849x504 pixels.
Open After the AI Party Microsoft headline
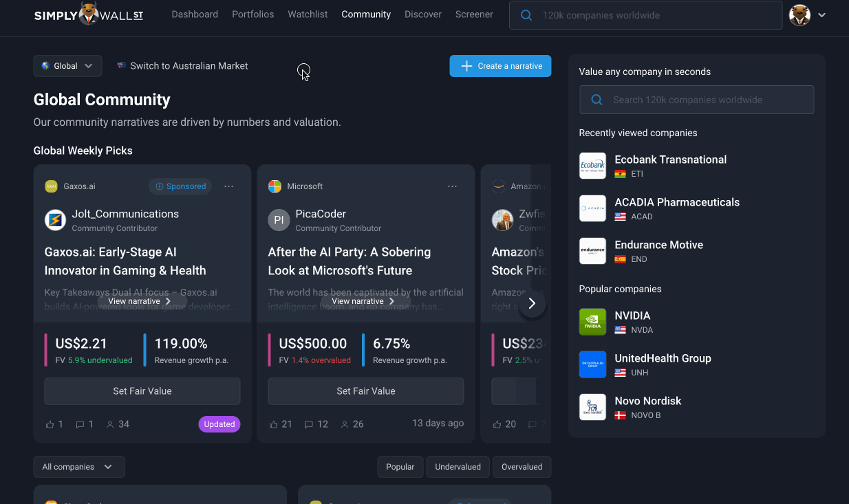tap(350, 261)
